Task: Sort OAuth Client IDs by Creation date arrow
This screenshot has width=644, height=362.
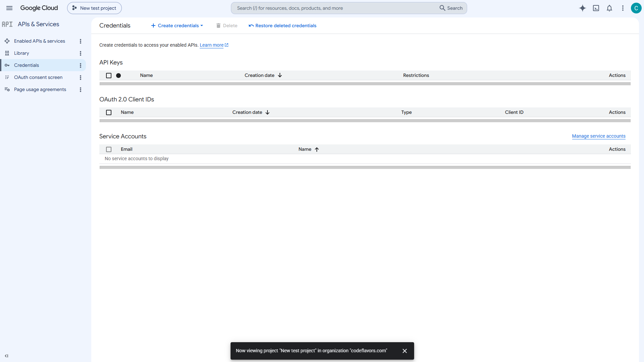Action: click(x=267, y=112)
